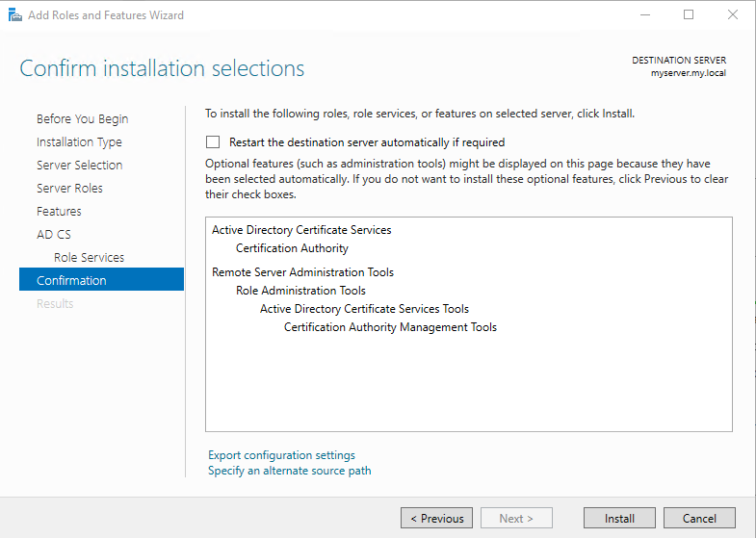The image size is (756, 538).
Task: Jump to Server Roles page
Action: [x=69, y=189]
